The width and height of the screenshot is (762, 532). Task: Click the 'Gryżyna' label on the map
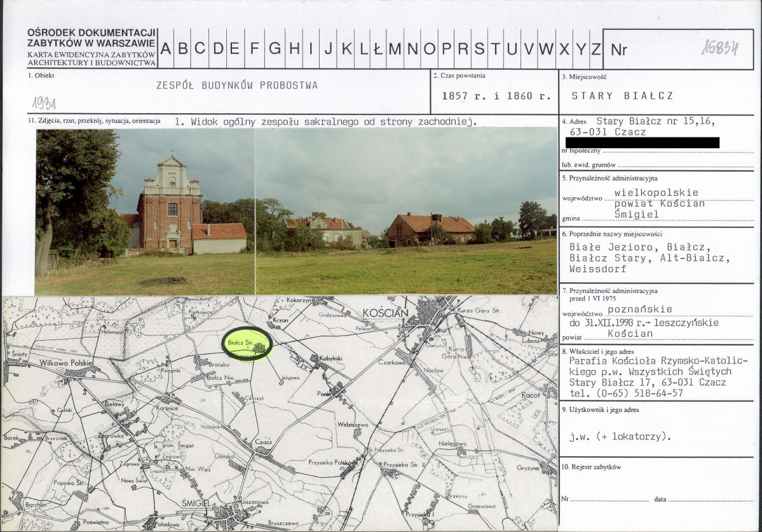pyautogui.click(x=527, y=468)
